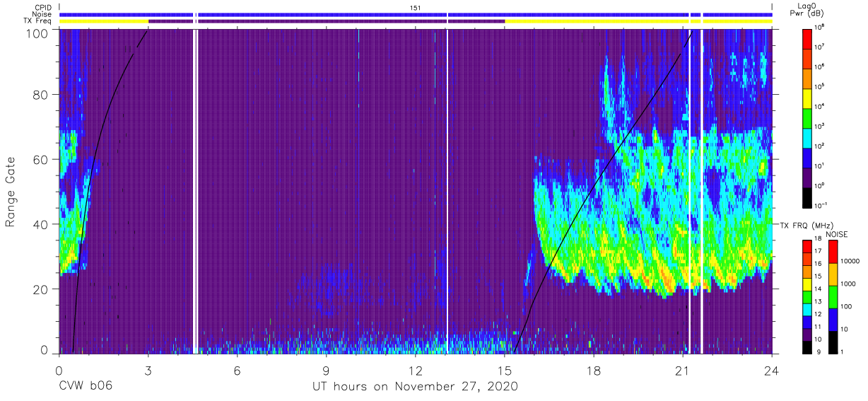The height and width of the screenshot is (401, 868).
Task: Click the 'CVW b06' radar beam label
Action: pos(85,387)
